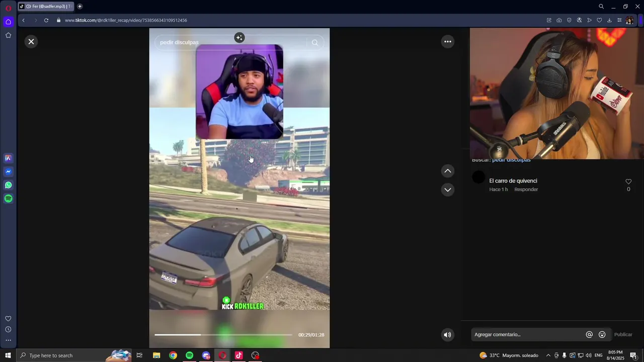Viewport: 644px width, 362px height.
Task: Open Aria AI in the Opera sidebar
Action: pyautogui.click(x=8, y=158)
